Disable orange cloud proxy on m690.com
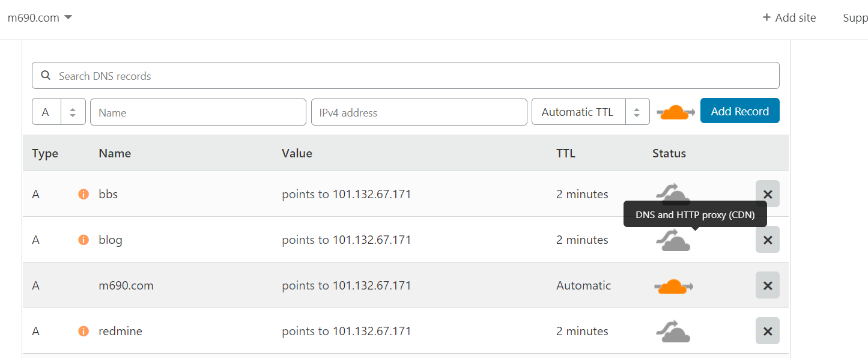Image resolution: width=868 pixels, height=358 pixels. pos(673,287)
